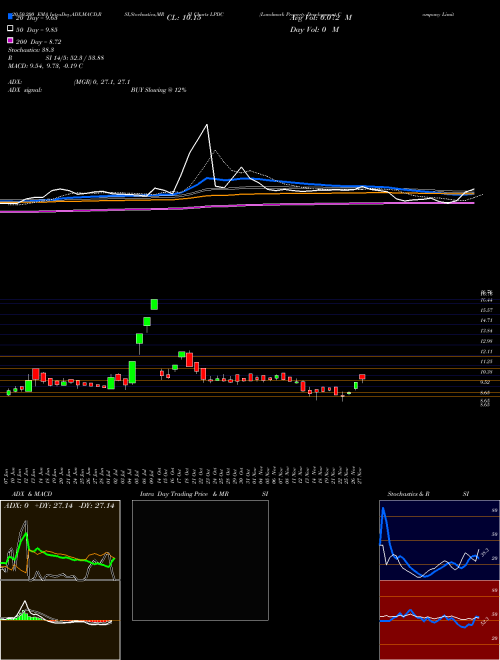Click the 'ADX: 0 +DY: 27.14 -DY: 27.14' header
The height and width of the screenshot is (660, 500).
[59, 506]
